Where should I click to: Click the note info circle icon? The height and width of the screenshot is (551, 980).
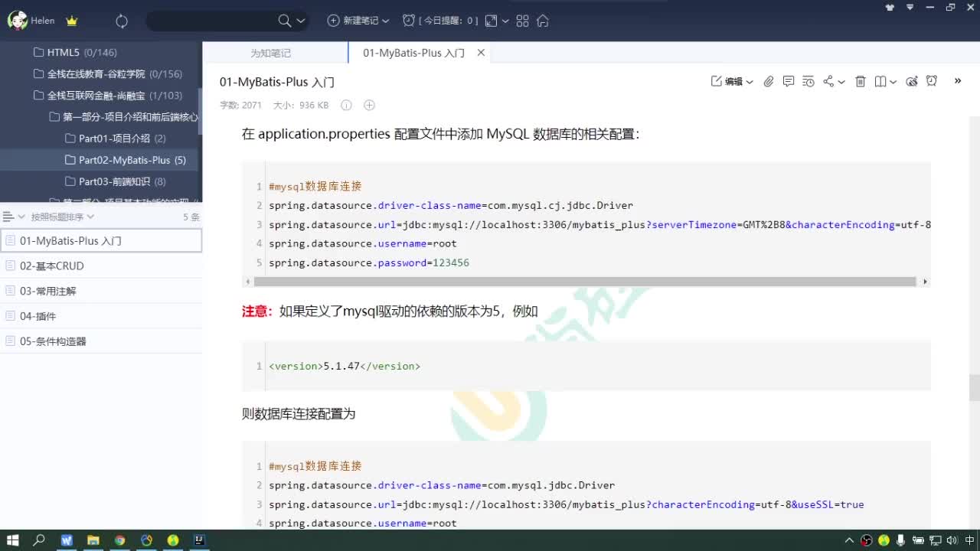pos(346,105)
